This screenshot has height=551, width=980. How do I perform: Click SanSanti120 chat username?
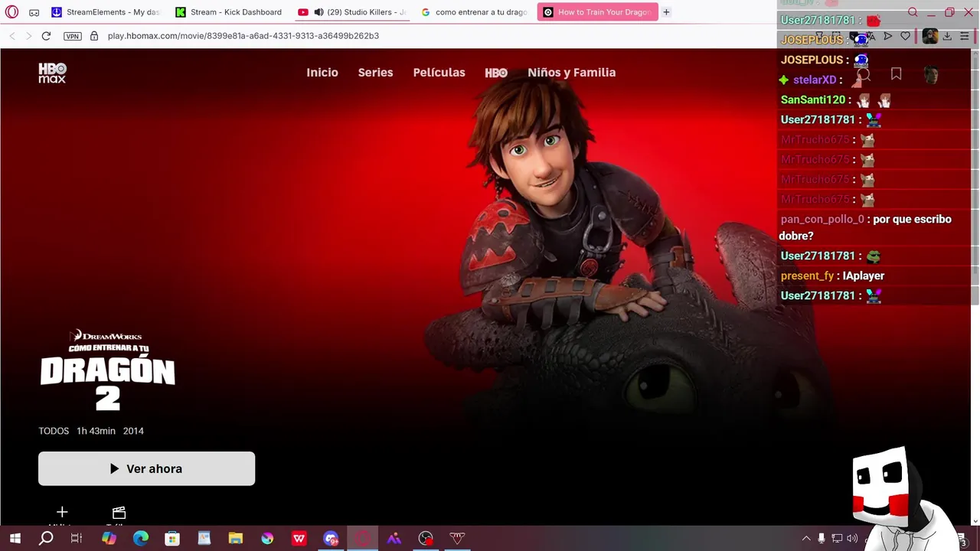[x=812, y=99]
